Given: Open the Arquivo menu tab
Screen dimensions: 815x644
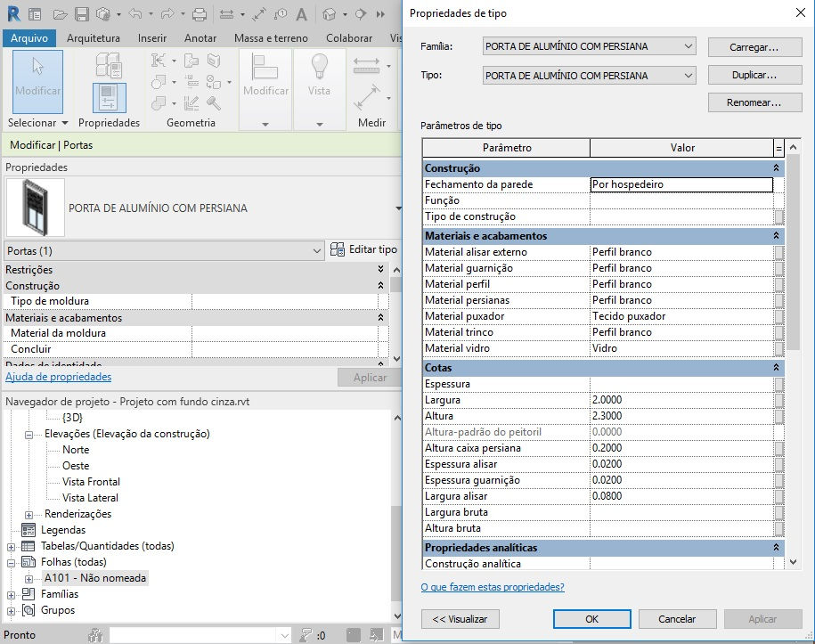Looking at the screenshot, I should 29,38.
